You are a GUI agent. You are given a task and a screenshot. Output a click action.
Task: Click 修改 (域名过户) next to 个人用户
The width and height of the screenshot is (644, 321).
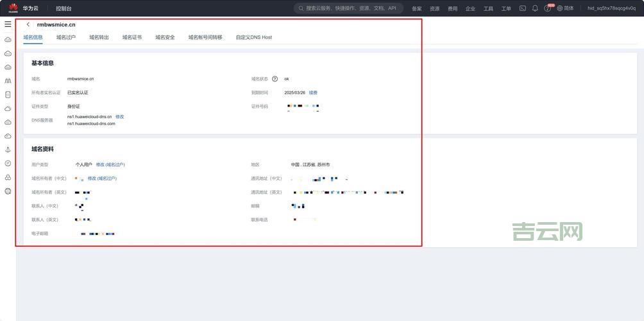coord(110,164)
